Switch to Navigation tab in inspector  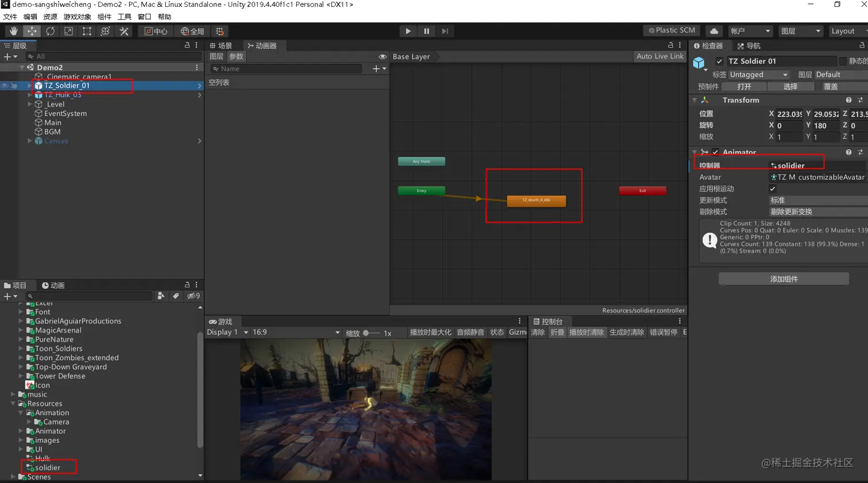click(x=749, y=45)
